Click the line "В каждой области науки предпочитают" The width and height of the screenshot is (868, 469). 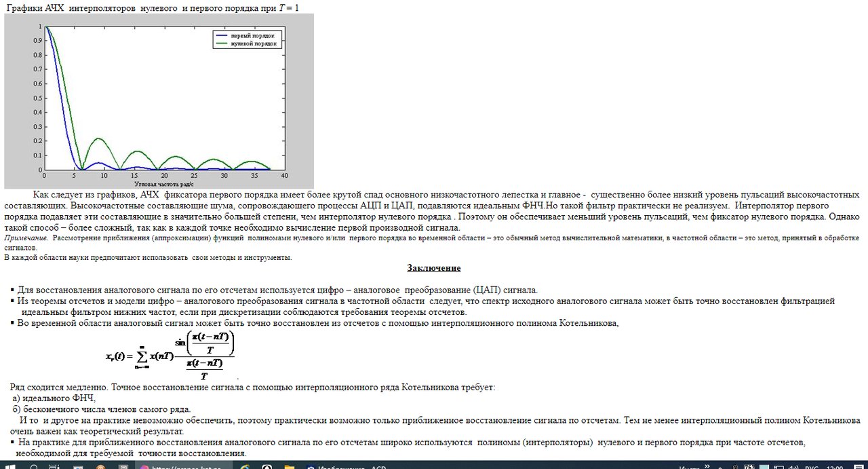point(149,257)
